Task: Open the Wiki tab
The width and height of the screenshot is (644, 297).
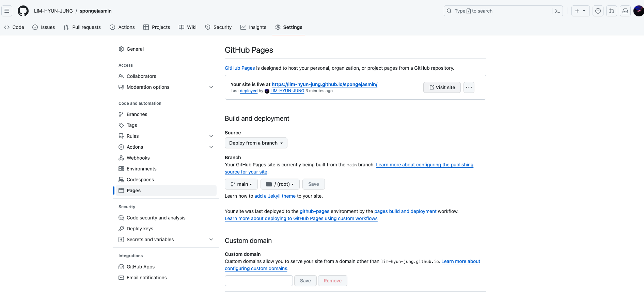Action: pyautogui.click(x=188, y=27)
